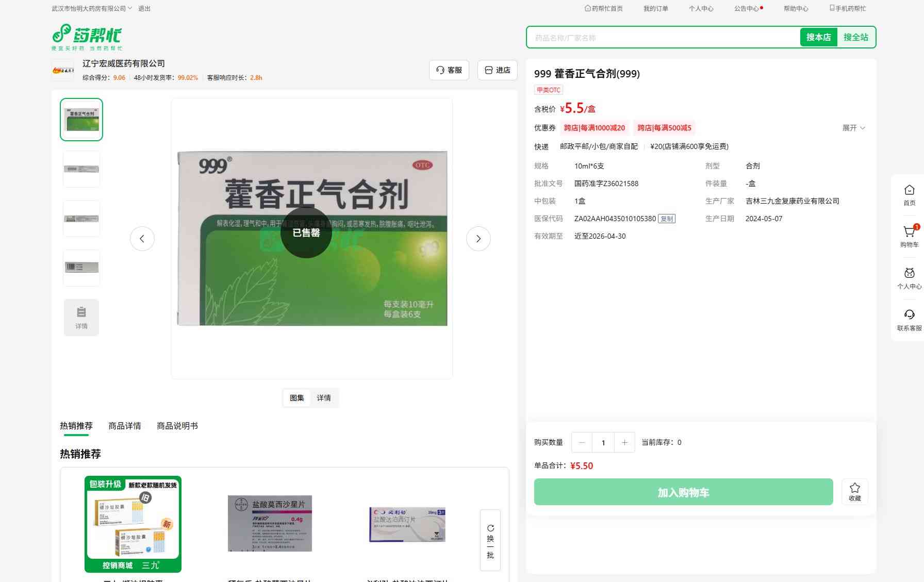
Task: Show next product image with right arrow
Action: click(478, 239)
